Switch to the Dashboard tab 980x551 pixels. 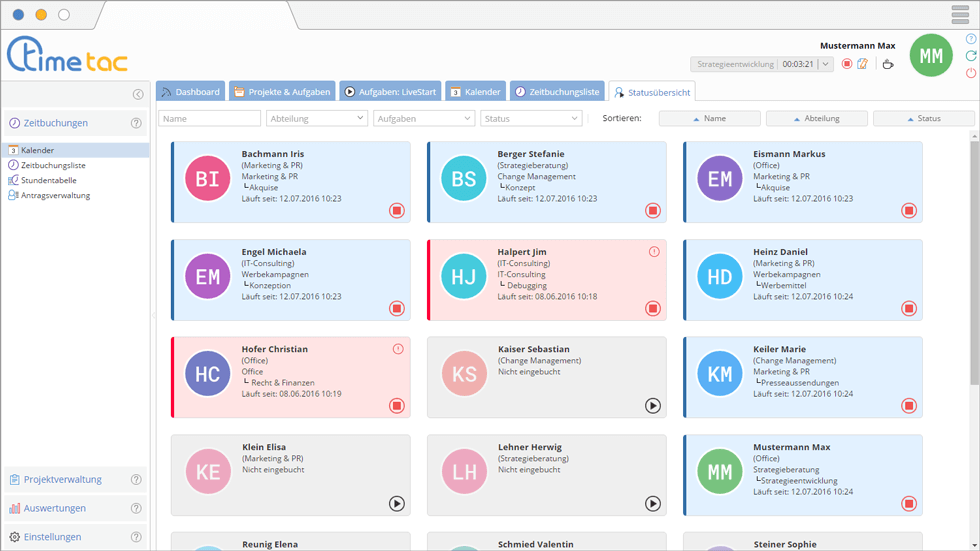[x=190, y=92]
